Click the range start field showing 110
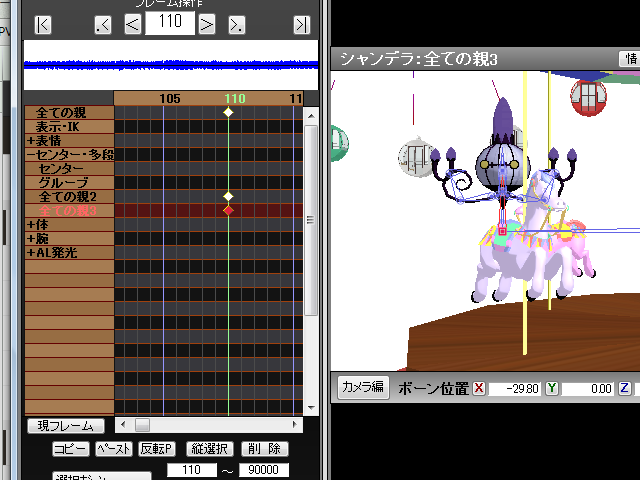The height and width of the screenshot is (480, 640). (x=191, y=470)
